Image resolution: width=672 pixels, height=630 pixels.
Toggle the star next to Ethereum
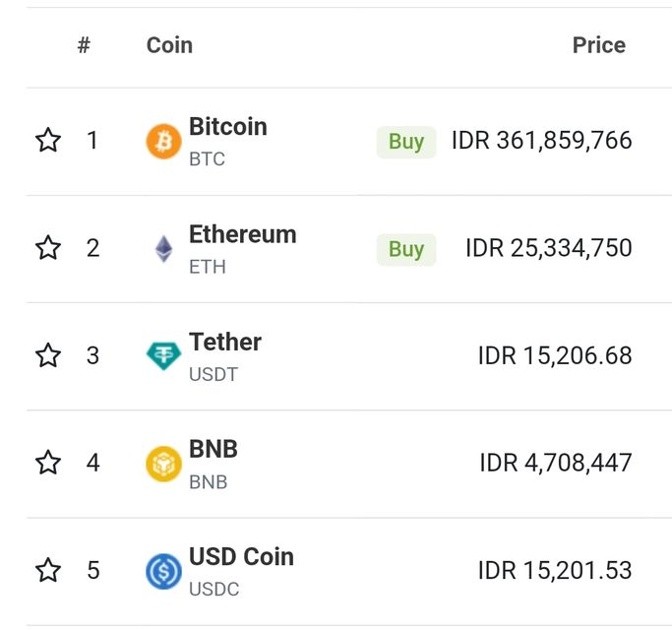coord(48,248)
